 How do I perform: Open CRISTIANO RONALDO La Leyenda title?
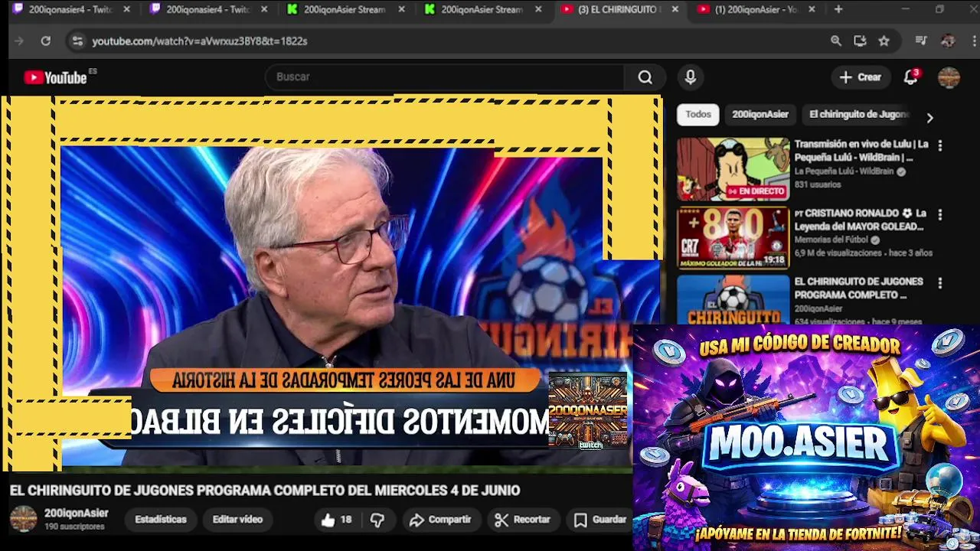[861, 220]
